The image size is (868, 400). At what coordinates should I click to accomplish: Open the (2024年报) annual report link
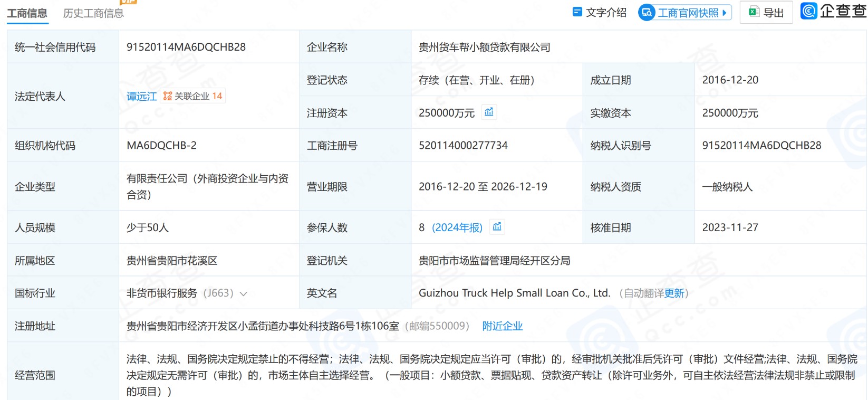pyautogui.click(x=457, y=227)
